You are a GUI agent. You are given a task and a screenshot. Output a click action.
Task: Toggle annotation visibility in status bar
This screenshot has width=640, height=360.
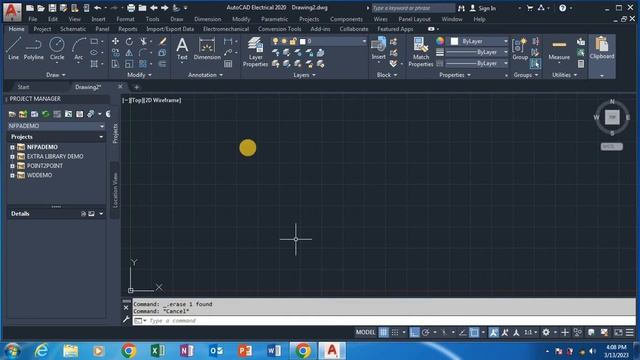(493, 333)
